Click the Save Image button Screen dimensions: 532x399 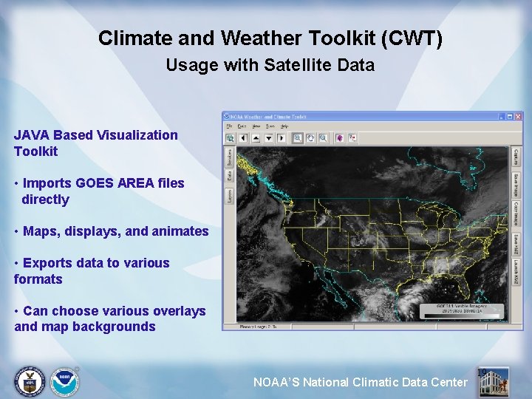coord(516,185)
